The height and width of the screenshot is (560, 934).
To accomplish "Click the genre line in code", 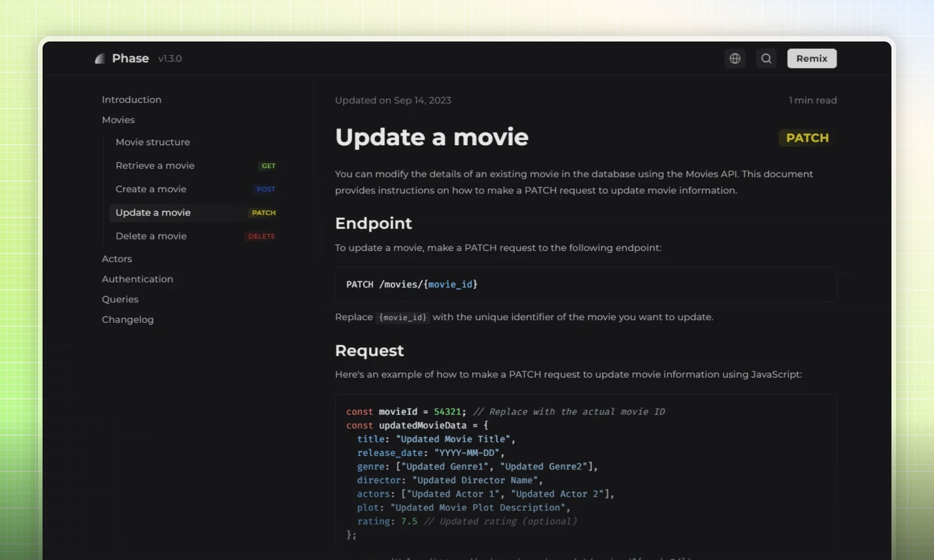I will (x=477, y=467).
